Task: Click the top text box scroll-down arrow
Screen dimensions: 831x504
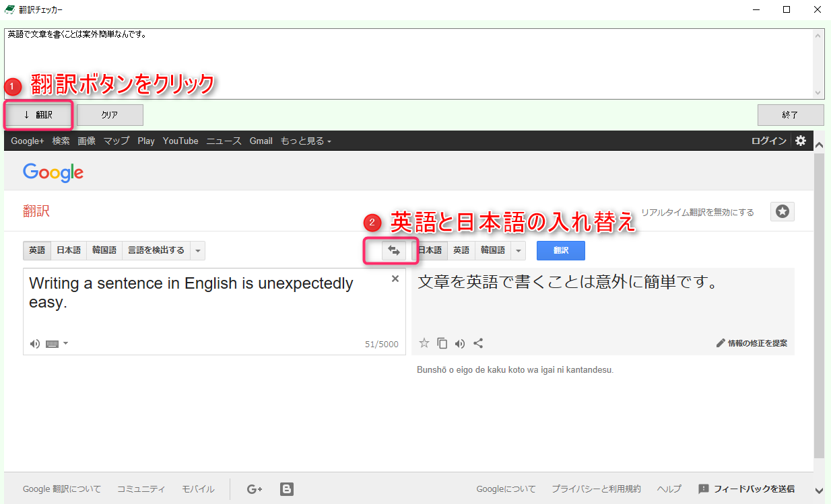Action: [x=819, y=93]
